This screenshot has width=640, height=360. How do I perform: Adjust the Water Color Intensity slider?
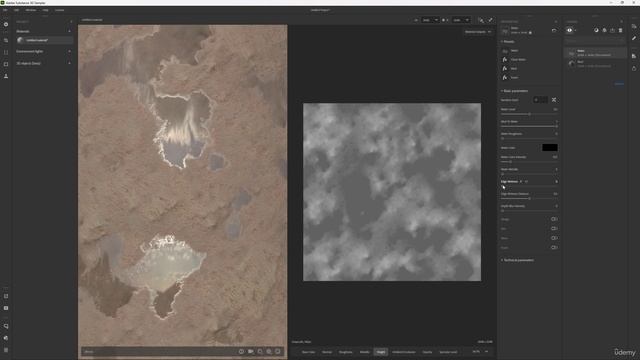(x=529, y=162)
